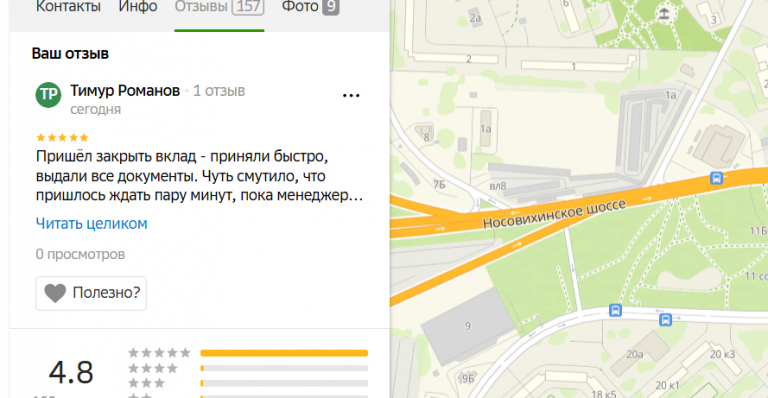Click building 9Б label on the map
This screenshot has height=398, width=768.
pos(468,378)
